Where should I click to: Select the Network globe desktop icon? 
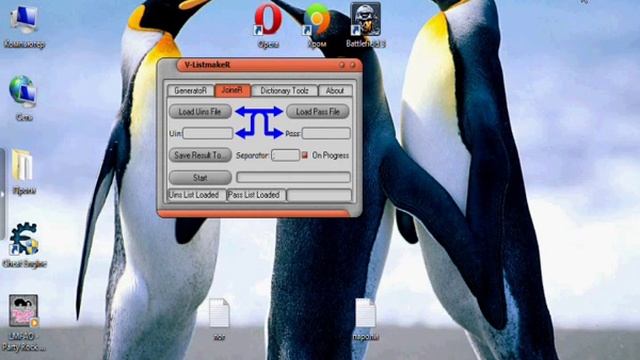pos(24,98)
